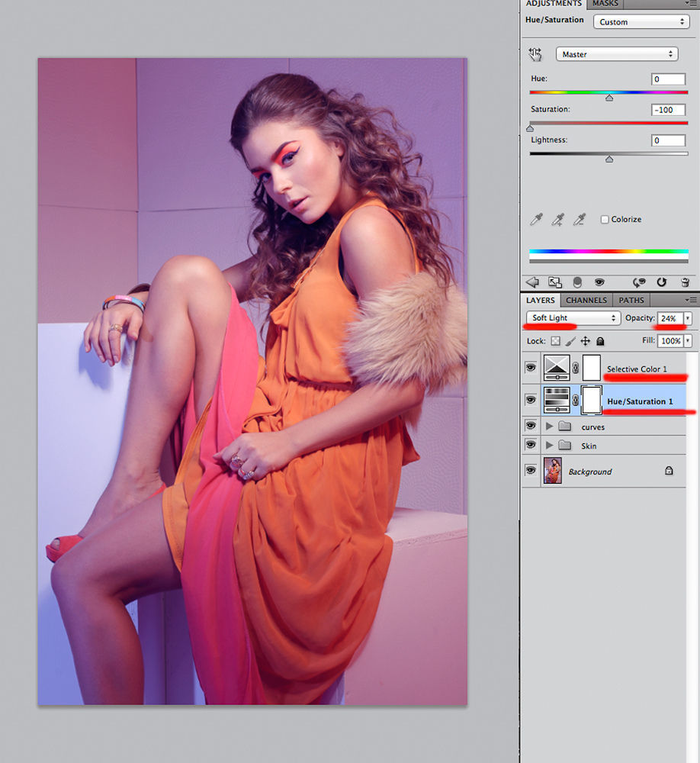Open the Master channel range dropdown
This screenshot has height=763, width=700.
(x=616, y=54)
